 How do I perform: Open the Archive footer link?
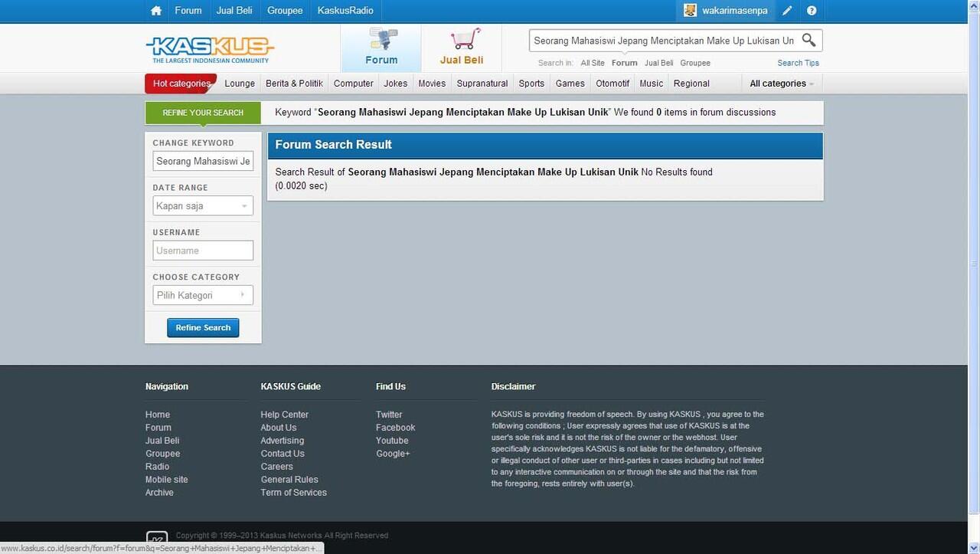[x=159, y=493]
